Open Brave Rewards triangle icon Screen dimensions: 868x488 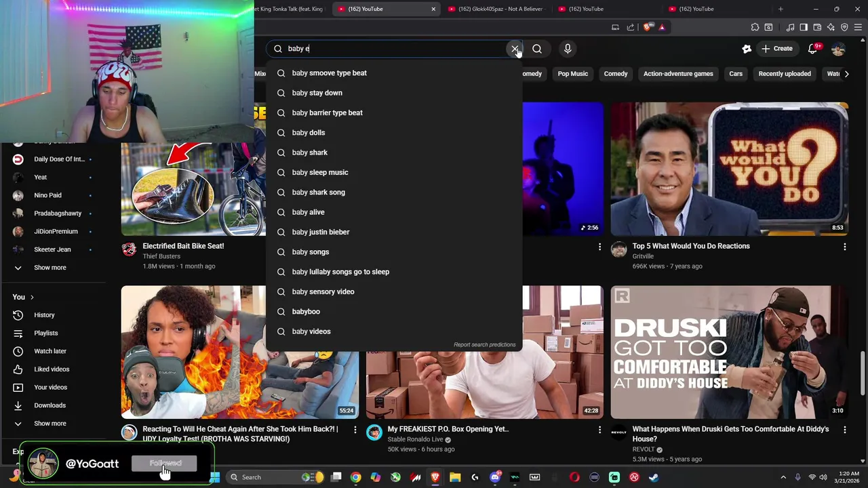point(662,27)
